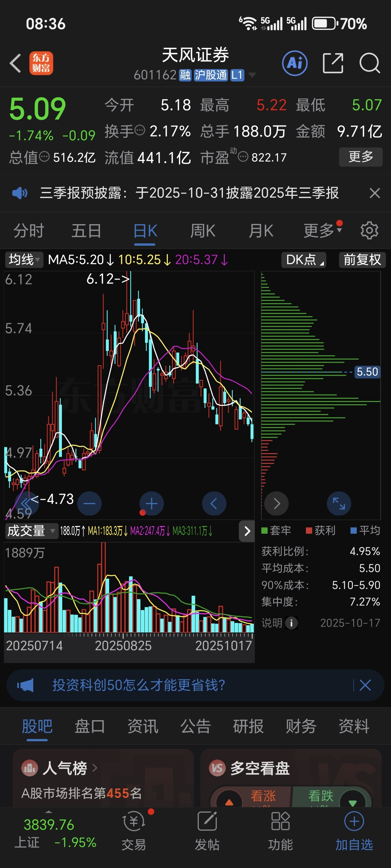Open the 财务 tab
391x868 pixels.
[301, 726]
